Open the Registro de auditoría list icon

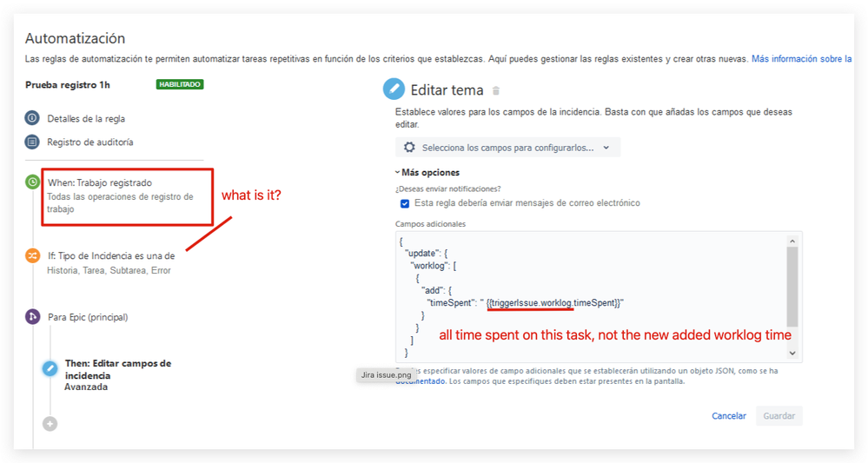tap(32, 142)
